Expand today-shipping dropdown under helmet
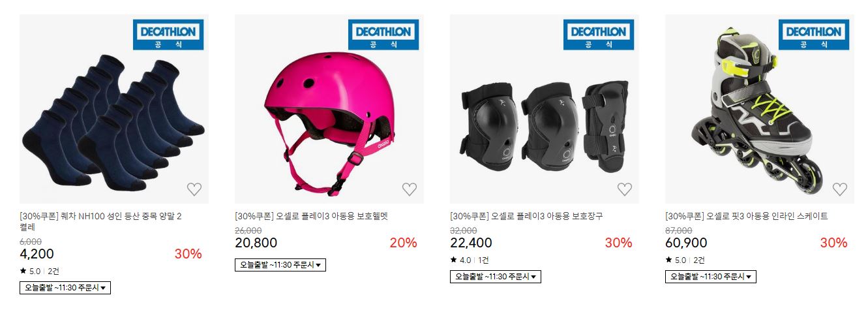 point(280,265)
